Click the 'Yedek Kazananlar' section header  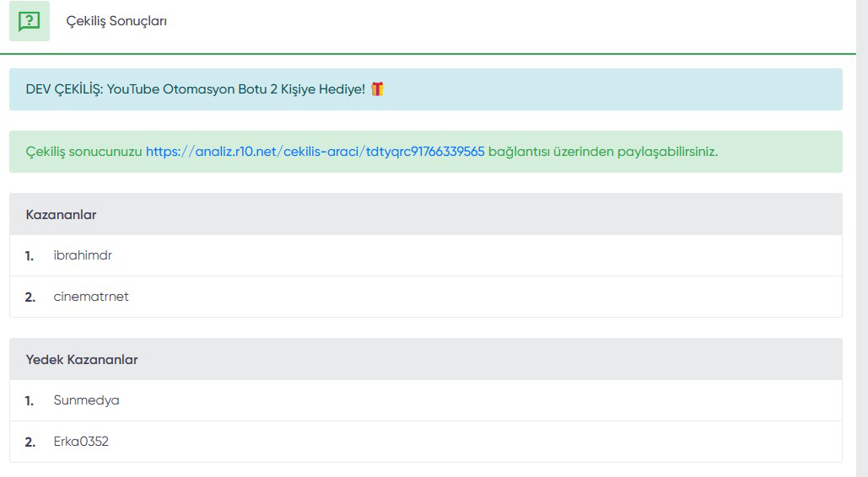426,360
